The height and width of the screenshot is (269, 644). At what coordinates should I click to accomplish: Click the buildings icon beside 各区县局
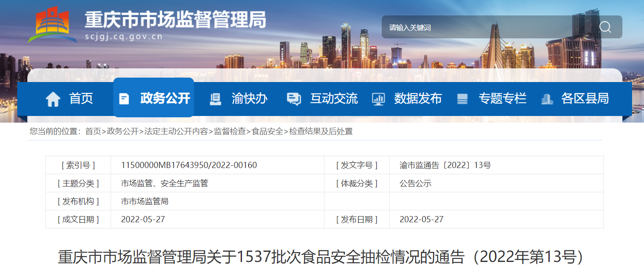tap(547, 99)
